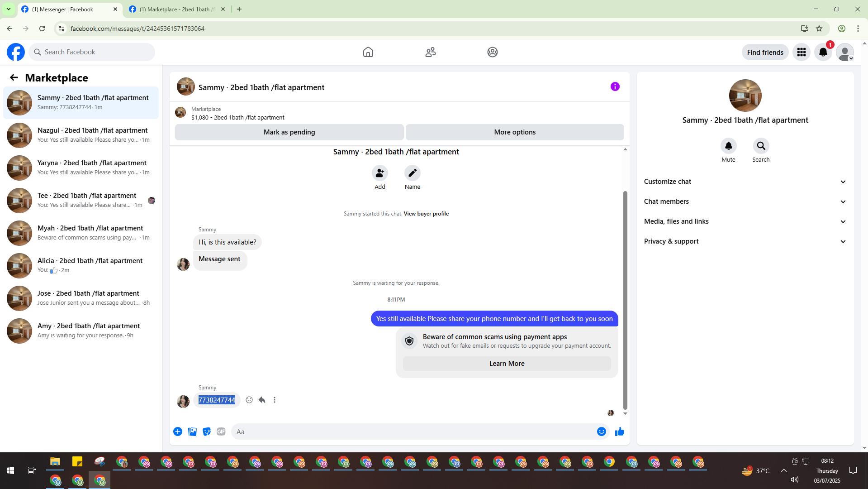Click the Name edit pencil icon
Screen dimensions: 868x489
413,173
